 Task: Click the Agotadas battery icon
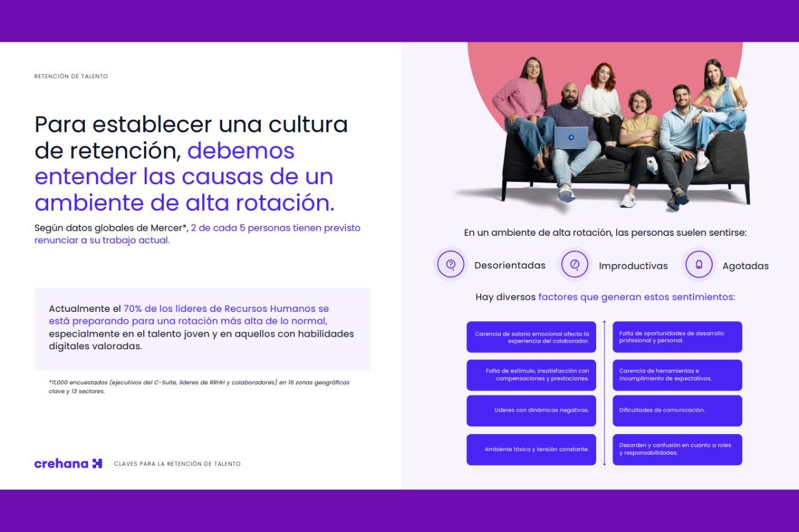tap(699, 264)
